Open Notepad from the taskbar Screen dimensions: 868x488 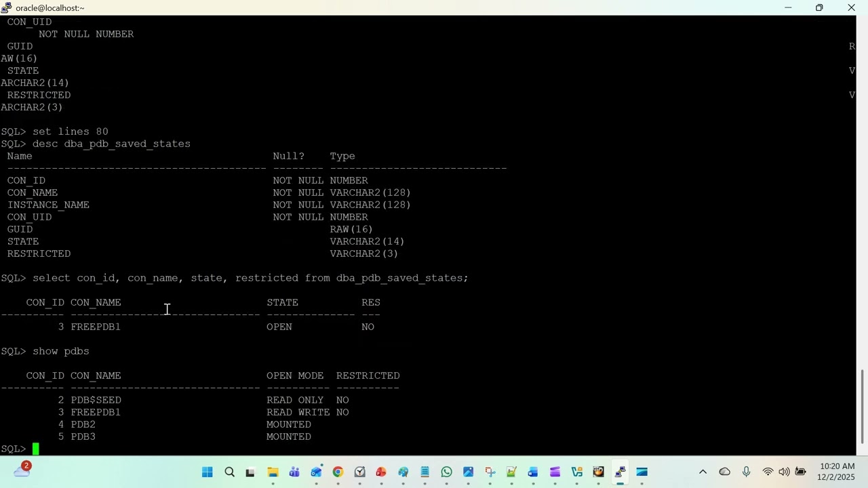point(425,472)
